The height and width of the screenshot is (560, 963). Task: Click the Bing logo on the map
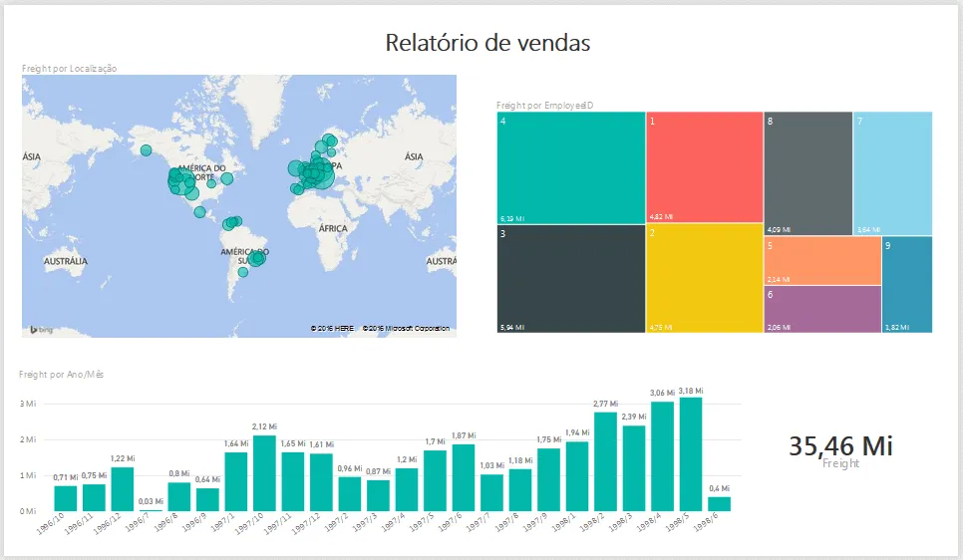[x=42, y=330]
